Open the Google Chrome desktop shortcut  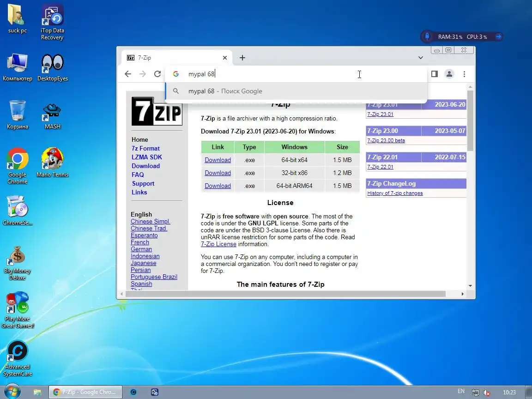pyautogui.click(x=17, y=166)
